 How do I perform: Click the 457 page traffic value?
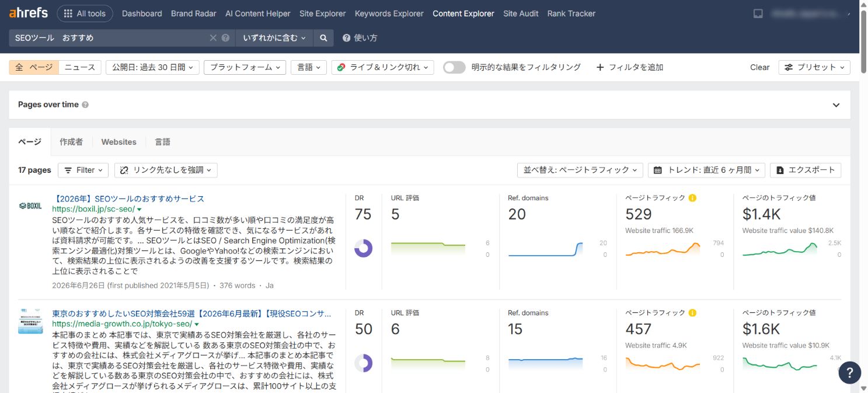tap(639, 329)
